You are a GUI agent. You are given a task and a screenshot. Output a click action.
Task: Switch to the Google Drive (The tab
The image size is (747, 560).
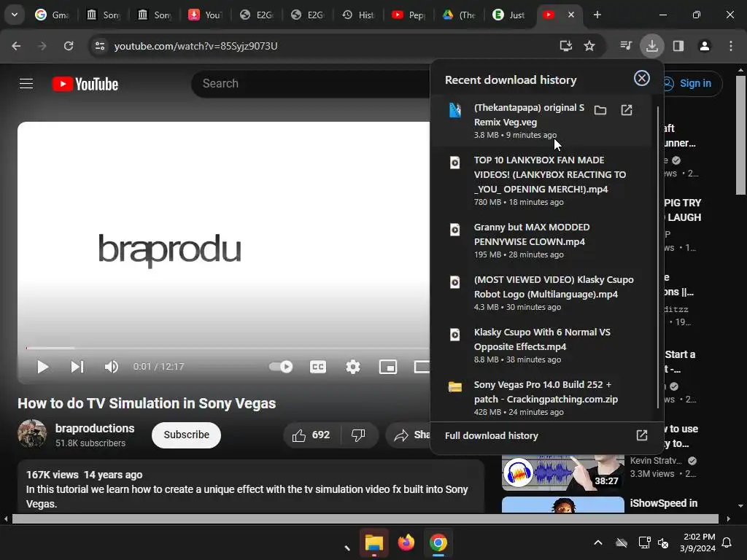click(x=460, y=15)
